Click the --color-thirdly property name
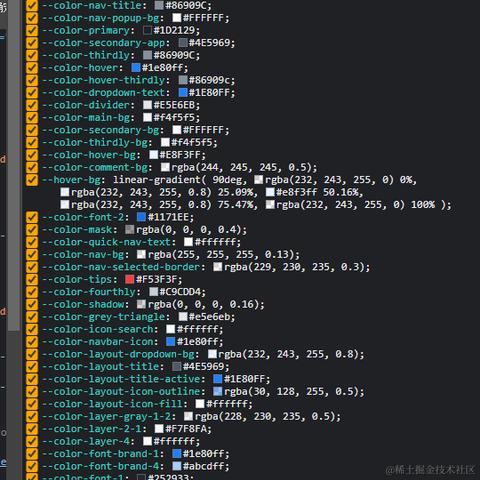480x480 pixels. click(x=86, y=55)
